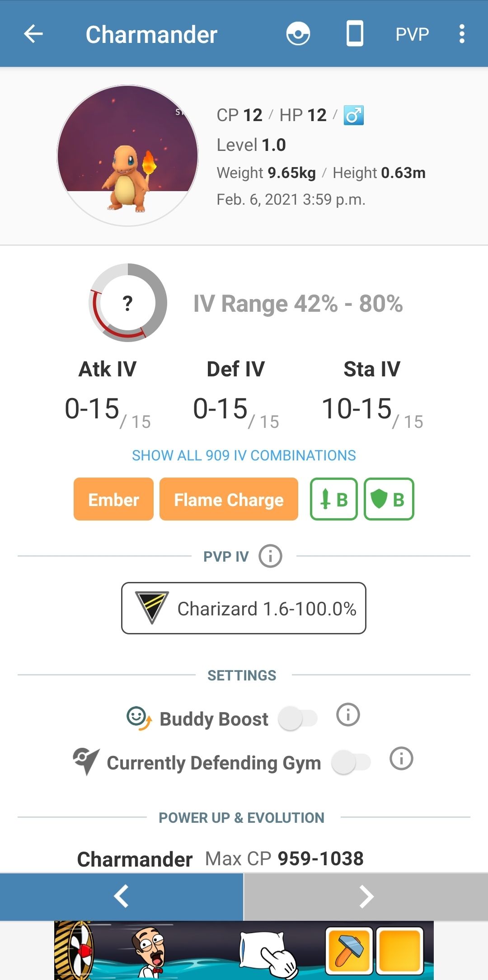This screenshot has height=980, width=488.
Task: Show all 909 IV combinations
Action: 244,455
